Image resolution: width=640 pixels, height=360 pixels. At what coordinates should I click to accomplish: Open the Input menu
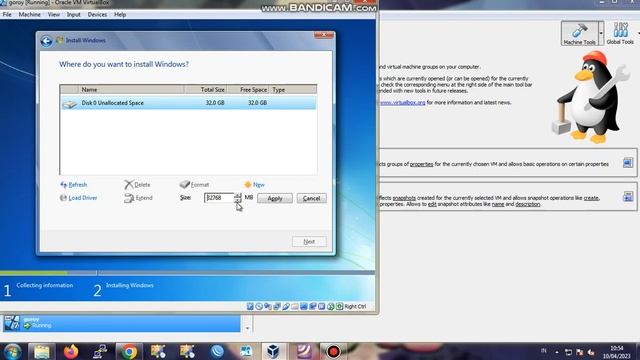point(73,14)
